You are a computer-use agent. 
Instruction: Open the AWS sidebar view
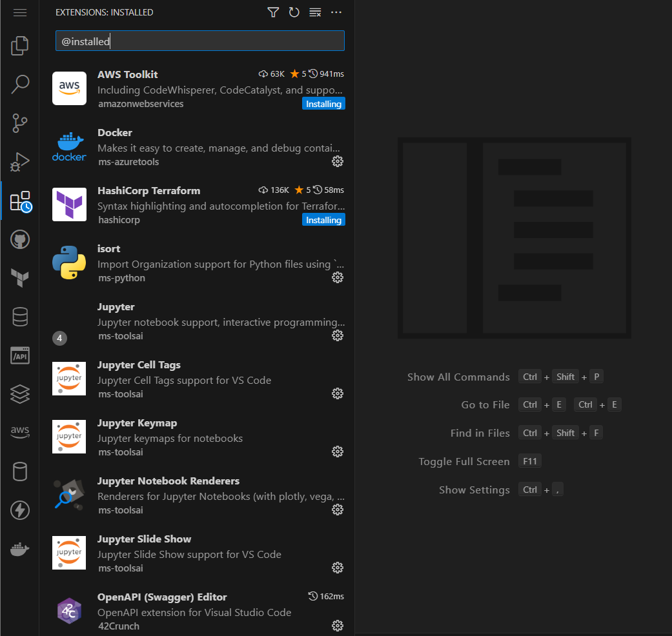pos(19,433)
